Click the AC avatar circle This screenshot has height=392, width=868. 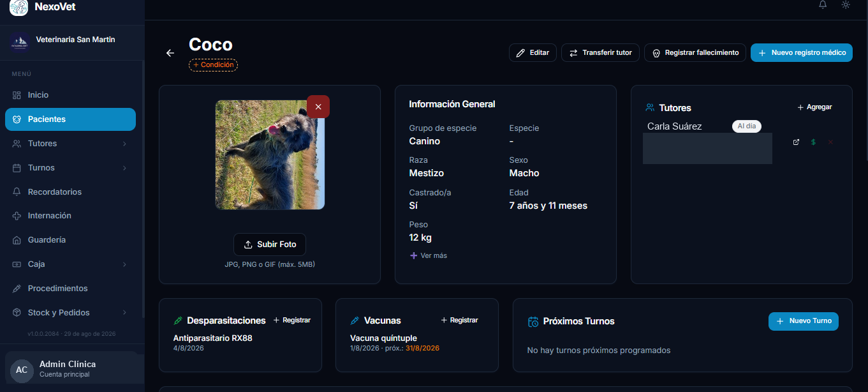[x=22, y=370]
